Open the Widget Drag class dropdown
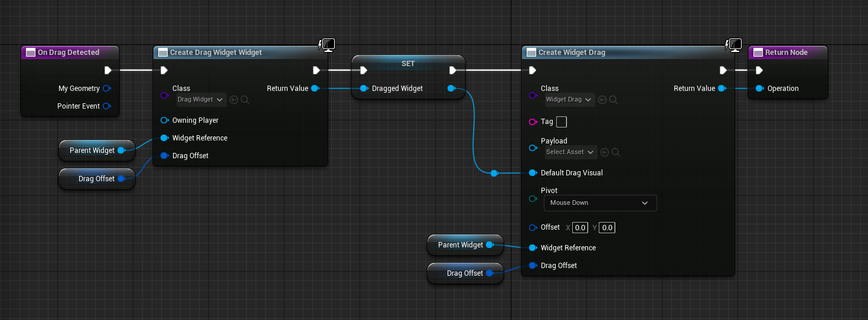The image size is (868, 320). tap(569, 99)
